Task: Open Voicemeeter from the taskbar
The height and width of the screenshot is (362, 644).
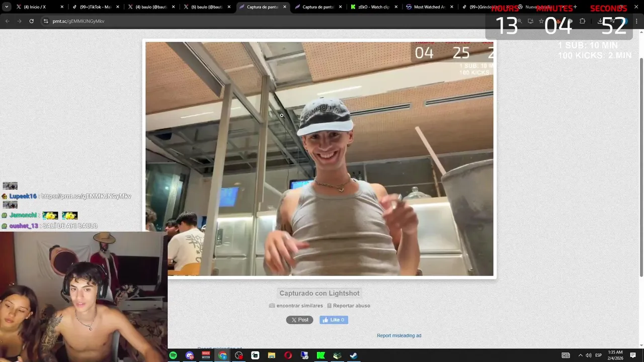Action: click(206, 355)
